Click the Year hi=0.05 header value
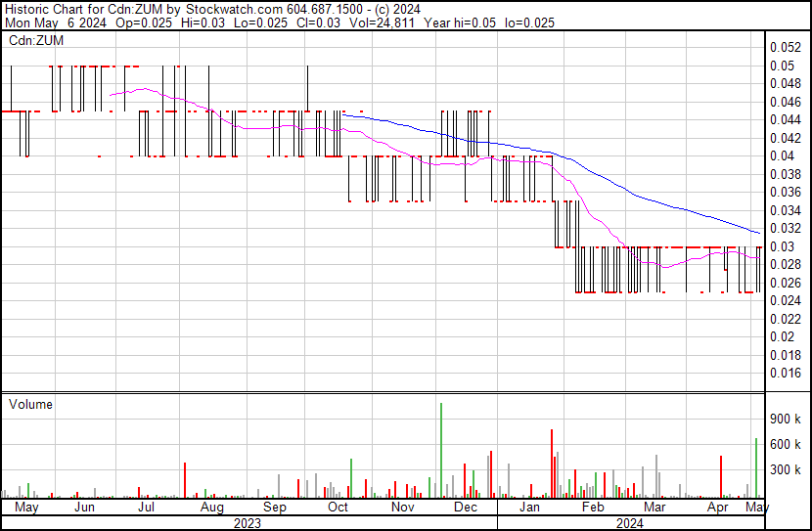This screenshot has height=531, width=812. pyautogui.click(x=460, y=22)
